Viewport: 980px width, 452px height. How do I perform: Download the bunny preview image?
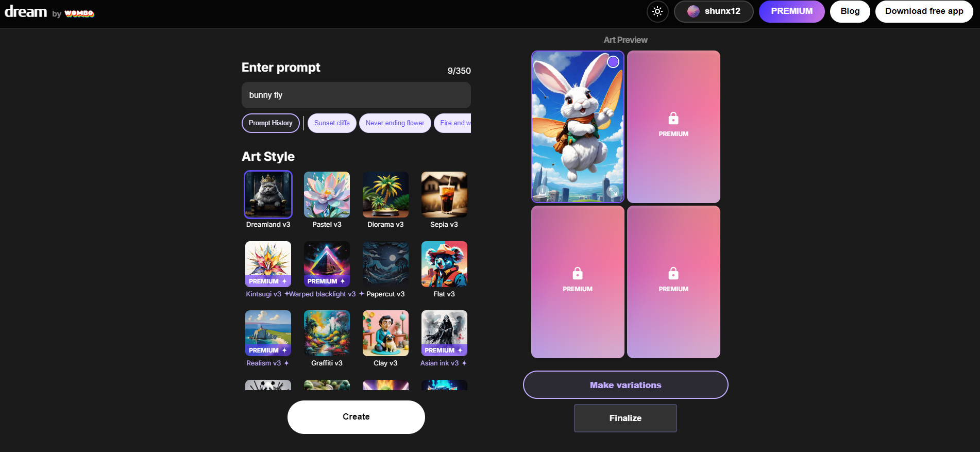pos(543,192)
